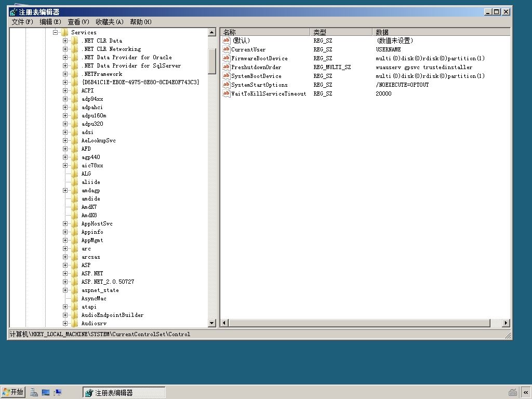Select the {D6B41C1E-EB0E-4975-8E80-8CD4E0F743C3} key
The height and width of the screenshot is (399, 532).
point(140,83)
